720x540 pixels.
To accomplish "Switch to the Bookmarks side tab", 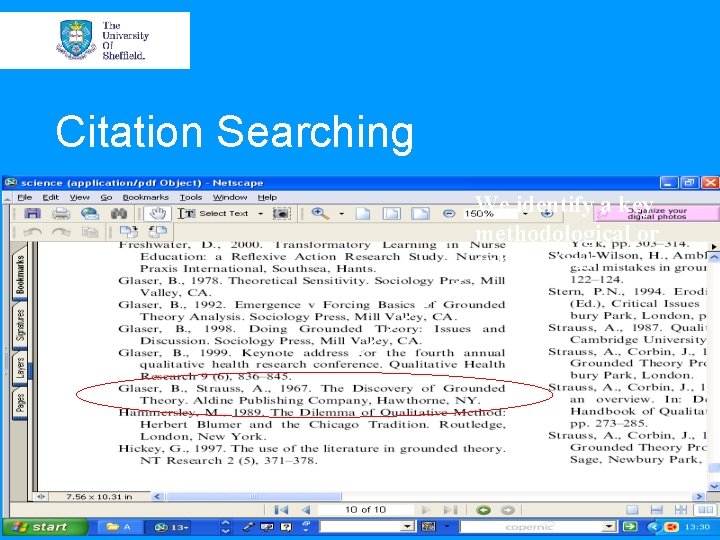I will pyautogui.click(x=20, y=274).
